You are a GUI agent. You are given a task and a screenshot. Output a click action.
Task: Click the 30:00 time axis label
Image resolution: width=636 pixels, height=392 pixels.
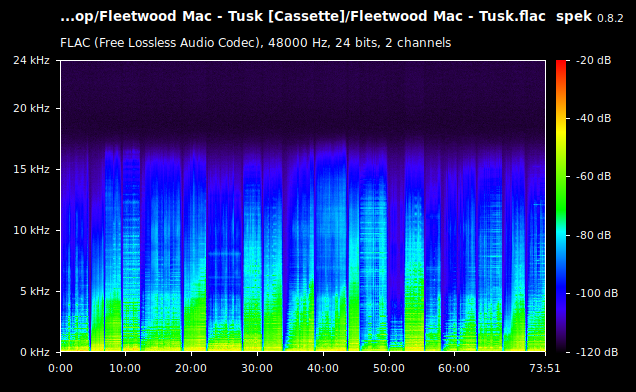pos(257,368)
